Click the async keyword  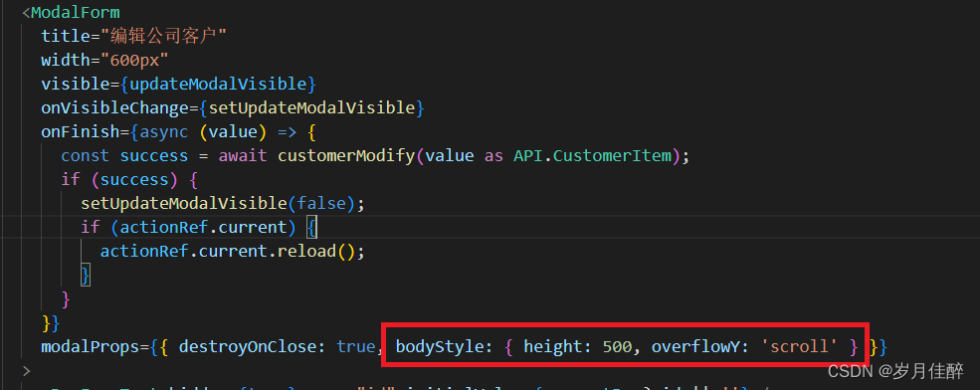pyautogui.click(x=164, y=132)
